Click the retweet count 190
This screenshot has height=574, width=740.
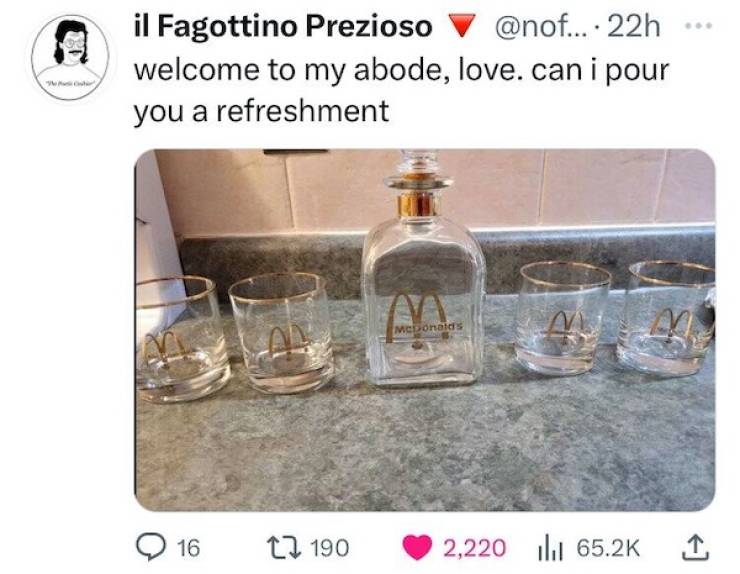[x=329, y=547]
